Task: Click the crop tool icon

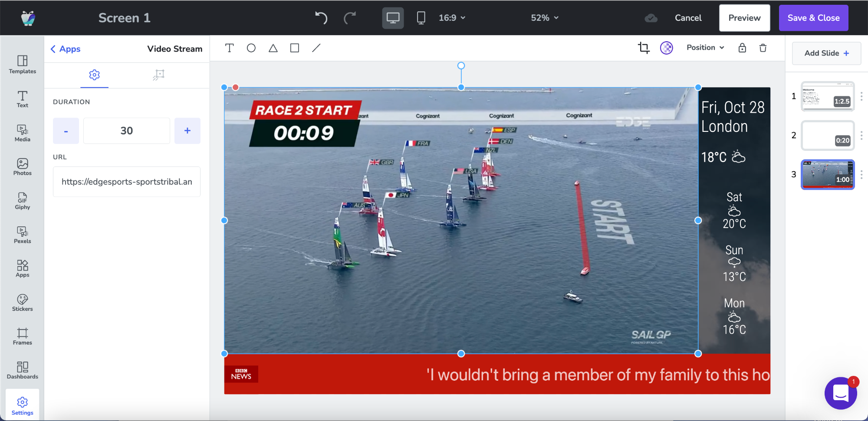Action: (x=644, y=48)
